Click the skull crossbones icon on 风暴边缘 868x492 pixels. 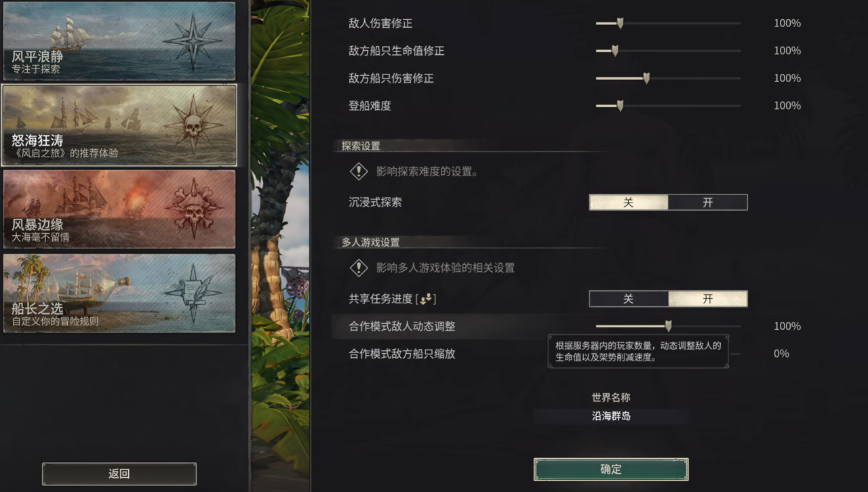pyautogui.click(x=194, y=208)
